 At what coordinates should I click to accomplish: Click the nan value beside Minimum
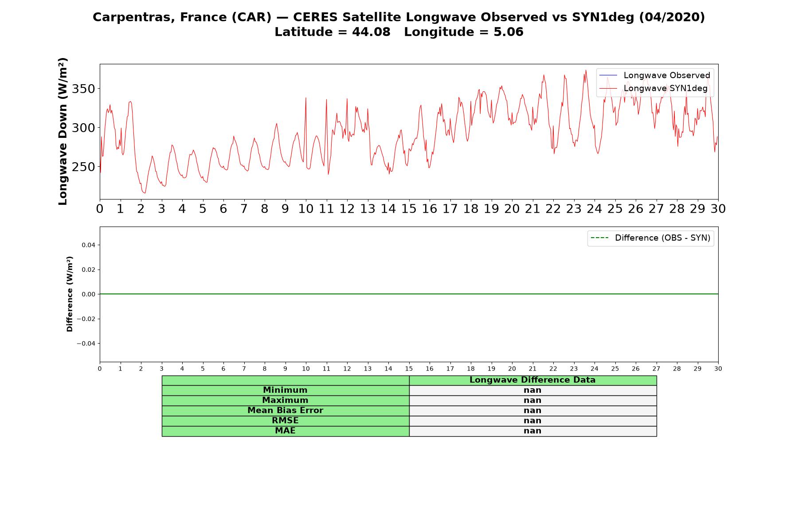click(532, 390)
